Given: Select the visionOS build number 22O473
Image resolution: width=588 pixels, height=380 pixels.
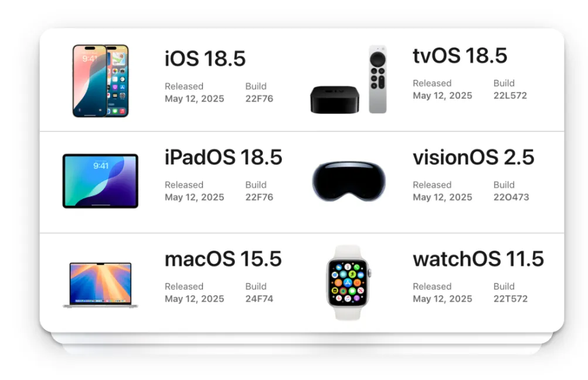Looking at the screenshot, I should (x=511, y=197).
